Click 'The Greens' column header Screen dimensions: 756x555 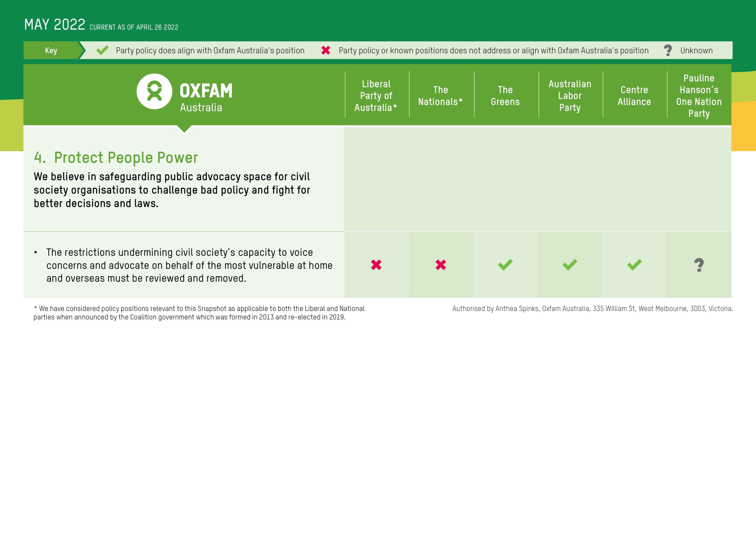pos(505,96)
